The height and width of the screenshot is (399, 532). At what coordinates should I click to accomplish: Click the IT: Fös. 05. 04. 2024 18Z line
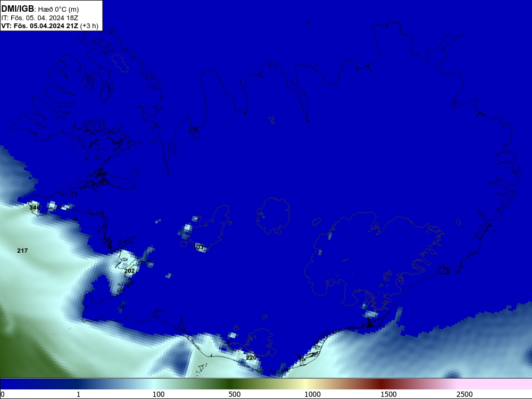click(x=40, y=18)
